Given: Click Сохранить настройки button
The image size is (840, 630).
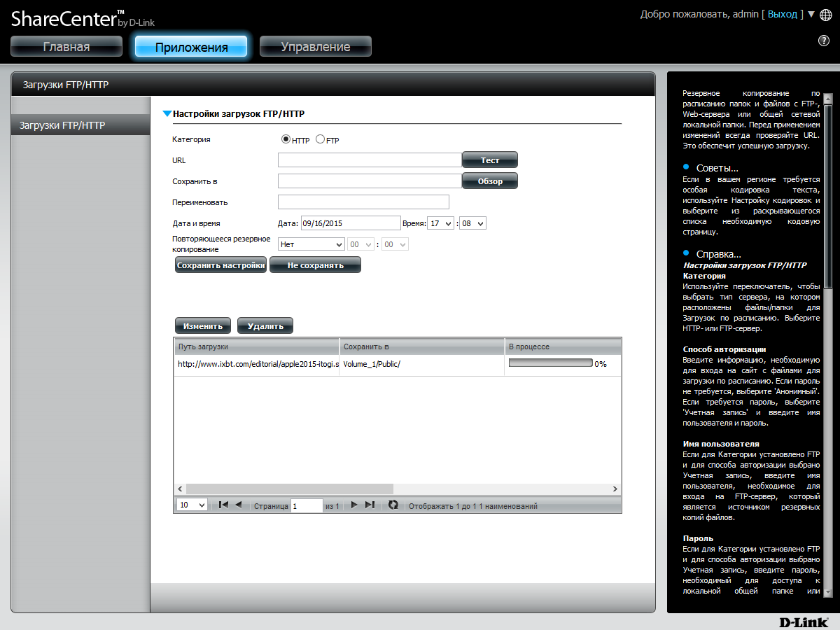Looking at the screenshot, I should click(x=220, y=265).
